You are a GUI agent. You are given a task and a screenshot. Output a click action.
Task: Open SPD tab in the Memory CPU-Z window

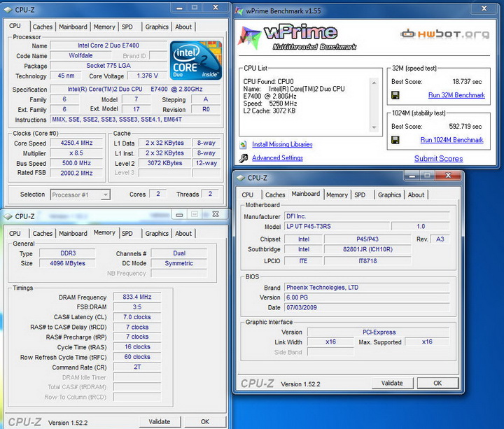coord(127,234)
